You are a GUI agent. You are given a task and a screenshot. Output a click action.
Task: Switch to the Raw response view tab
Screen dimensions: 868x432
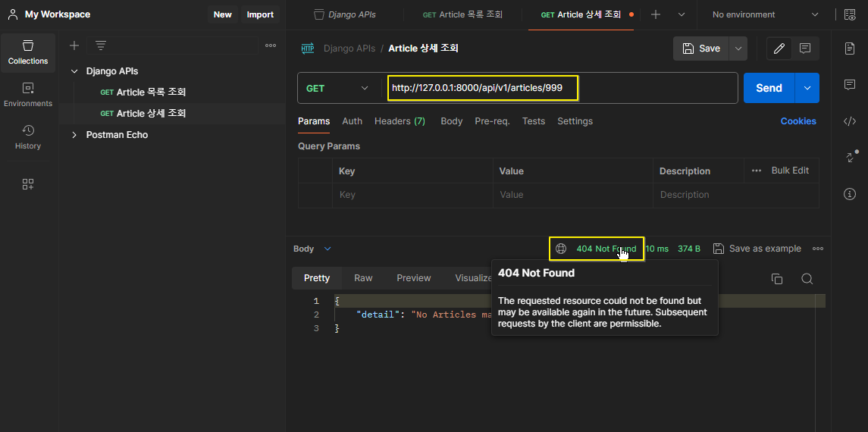[363, 278]
